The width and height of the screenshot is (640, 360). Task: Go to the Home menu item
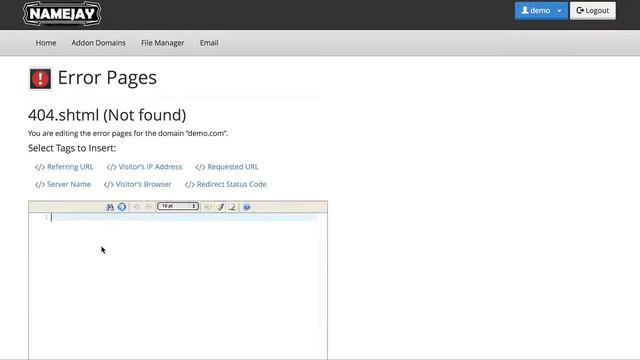[46, 43]
